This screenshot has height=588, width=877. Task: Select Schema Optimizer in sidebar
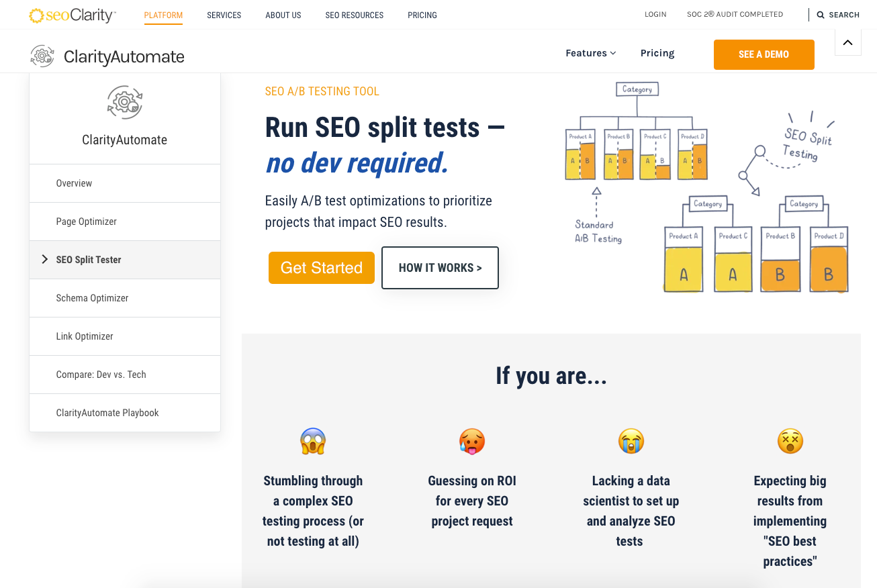pos(125,298)
